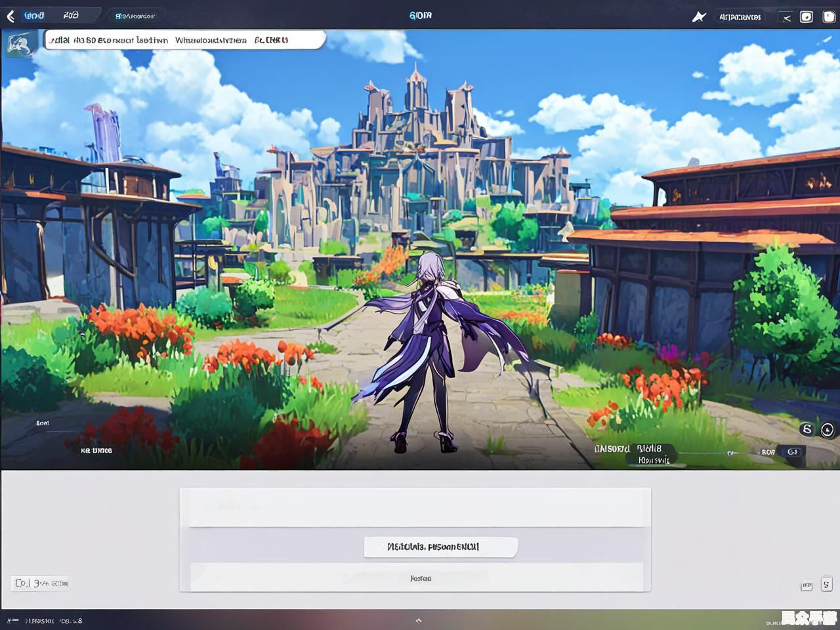Click the square icon in the top-right corner
The height and width of the screenshot is (630, 840).
pos(807,17)
